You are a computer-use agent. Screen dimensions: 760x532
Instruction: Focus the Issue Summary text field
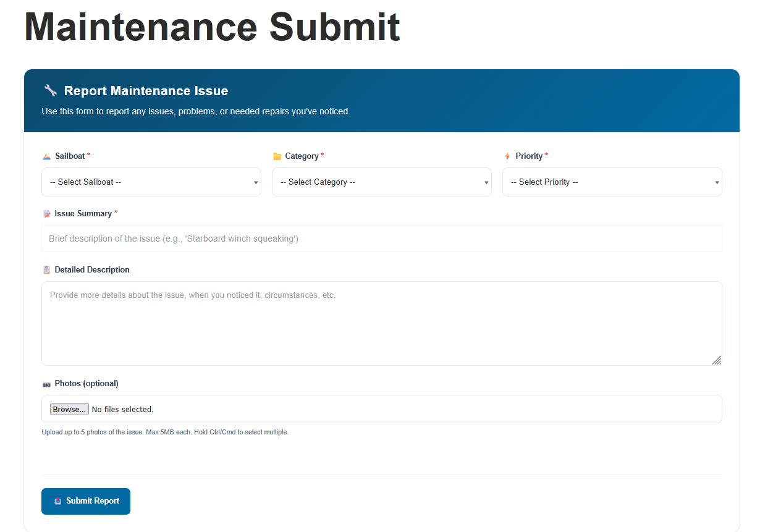pyautogui.click(x=381, y=239)
